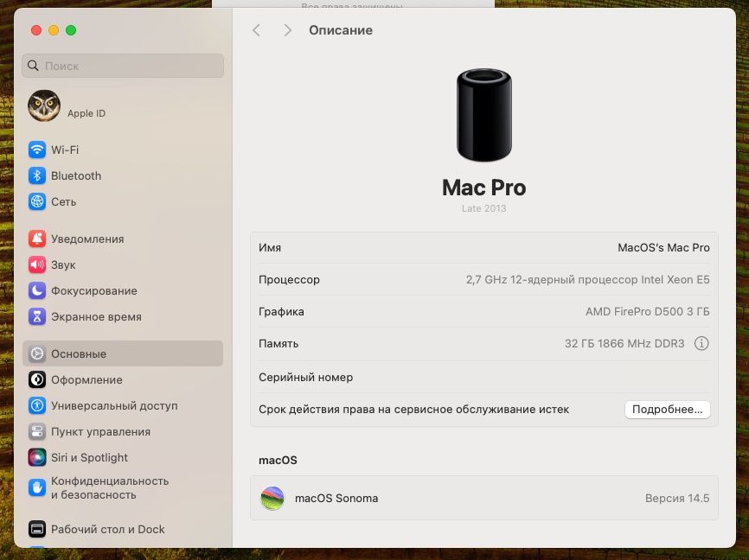This screenshot has width=749, height=560.
Task: Select Пункт управления label
Action: (x=101, y=432)
